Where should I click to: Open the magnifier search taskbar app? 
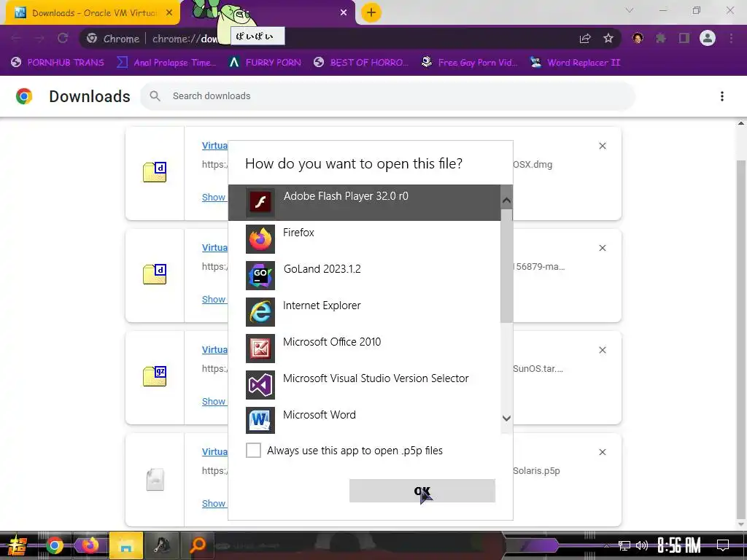point(197,545)
